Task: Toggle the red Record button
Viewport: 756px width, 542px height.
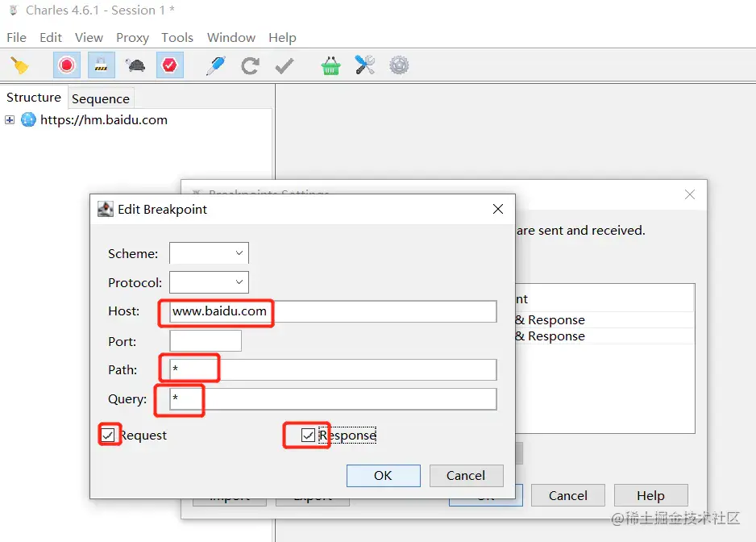Action: (67, 65)
